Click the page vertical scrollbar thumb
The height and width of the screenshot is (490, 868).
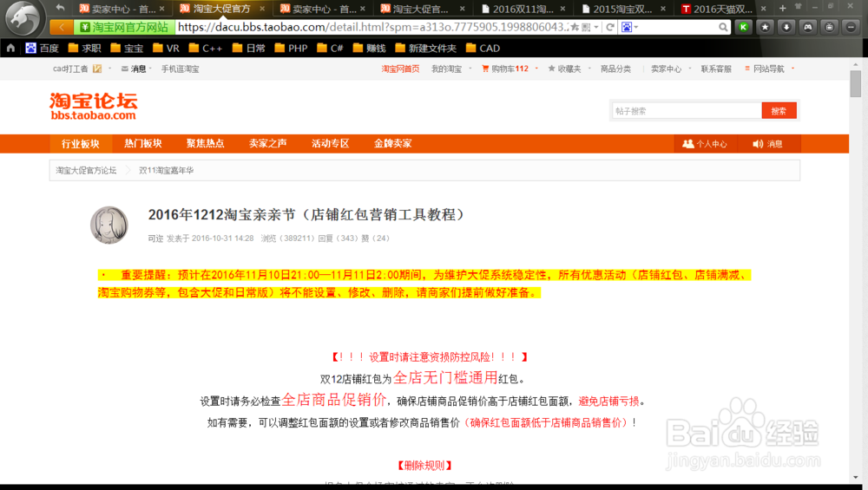point(856,84)
